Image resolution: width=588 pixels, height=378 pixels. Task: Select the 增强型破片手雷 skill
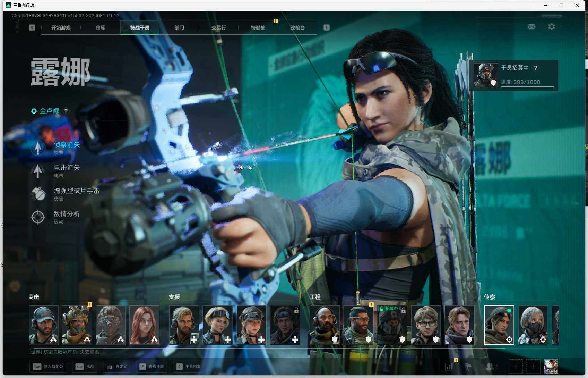(x=65, y=194)
